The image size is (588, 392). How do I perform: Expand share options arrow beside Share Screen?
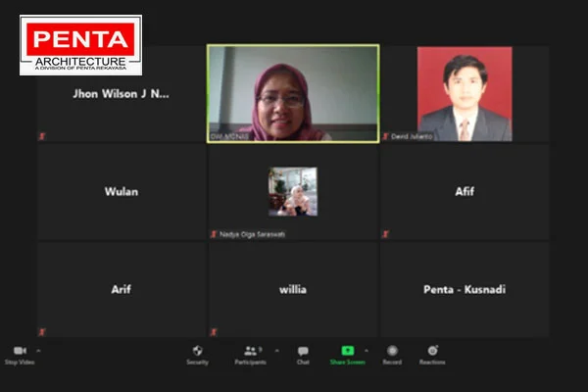tap(367, 351)
